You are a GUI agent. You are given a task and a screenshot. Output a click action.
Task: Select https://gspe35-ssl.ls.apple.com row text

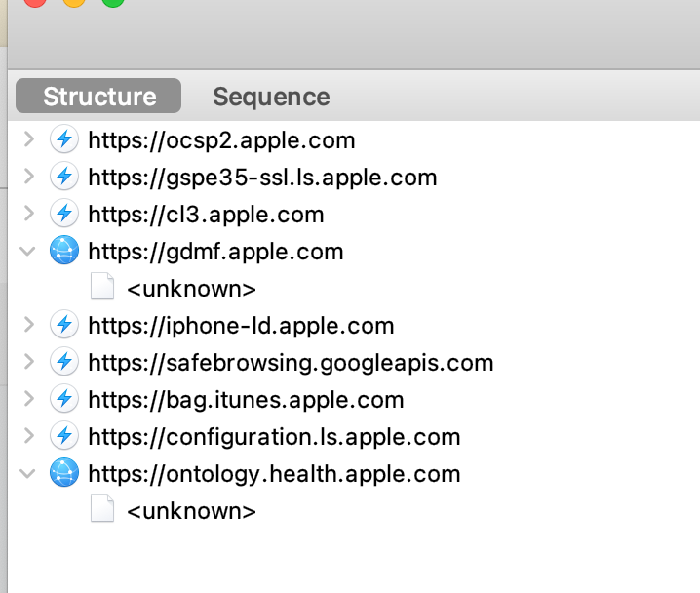pyautogui.click(x=262, y=178)
